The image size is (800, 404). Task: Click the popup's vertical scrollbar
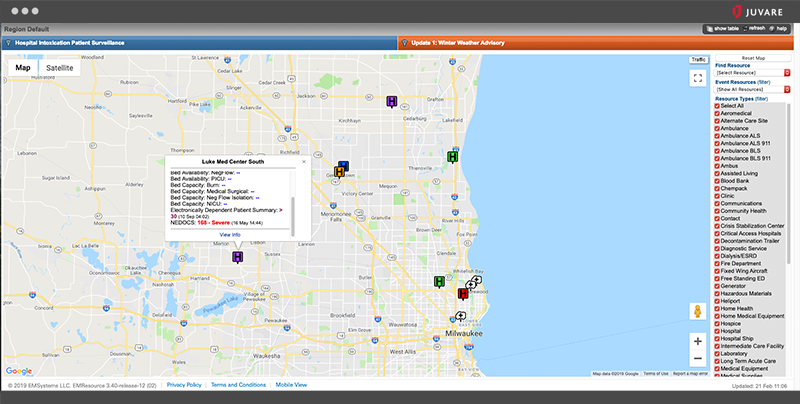[293, 216]
